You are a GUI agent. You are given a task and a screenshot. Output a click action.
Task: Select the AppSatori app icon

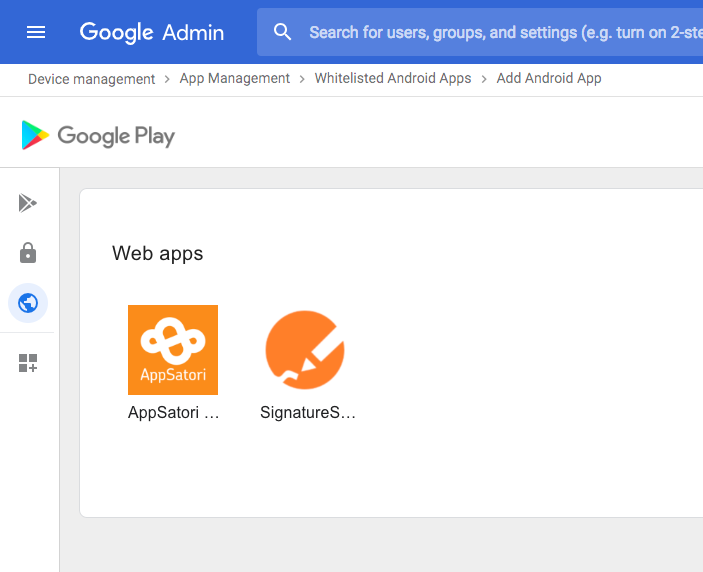coord(173,350)
